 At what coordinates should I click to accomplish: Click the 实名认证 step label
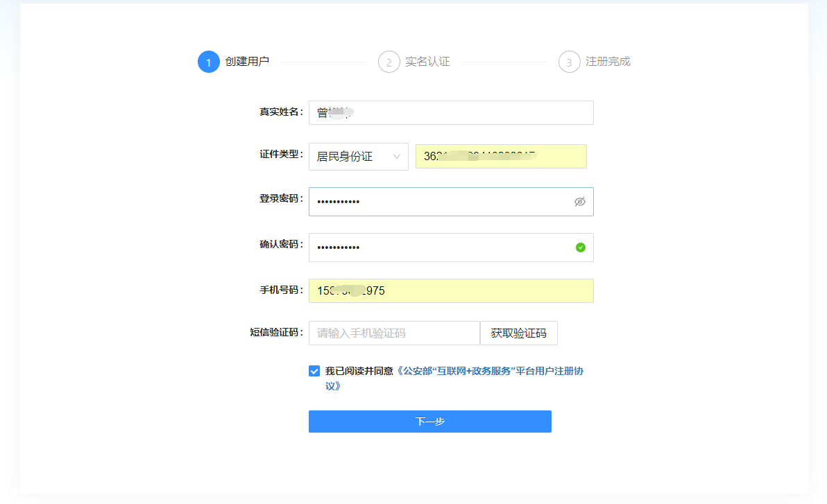pos(427,62)
